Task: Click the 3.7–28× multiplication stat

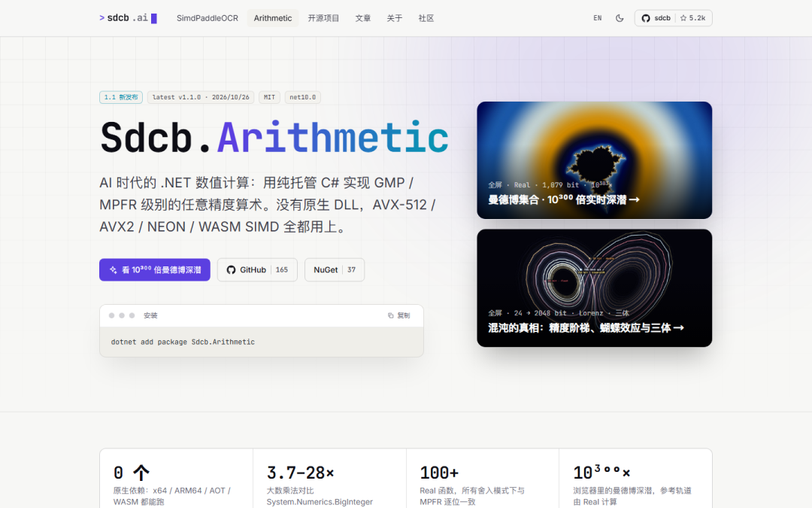Action: (329, 479)
